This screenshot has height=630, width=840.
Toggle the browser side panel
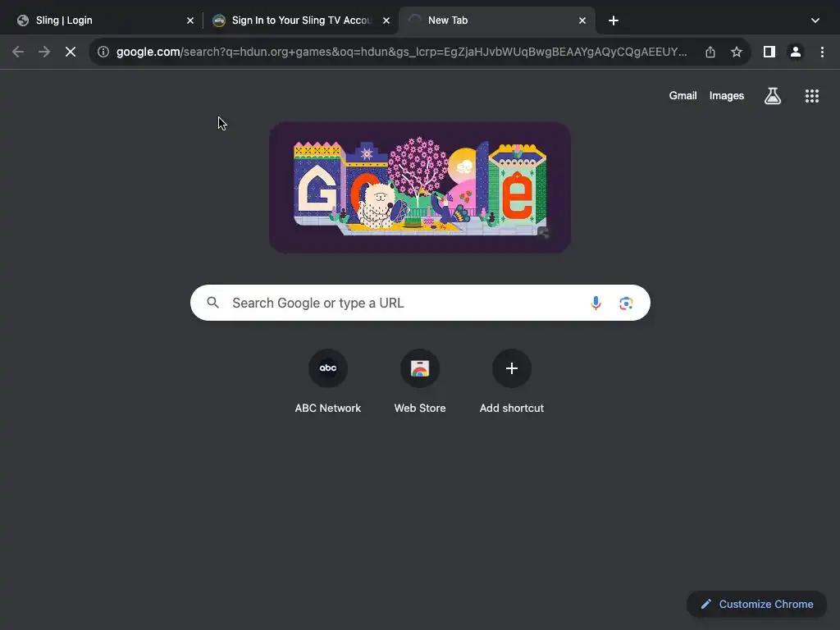coord(769,52)
